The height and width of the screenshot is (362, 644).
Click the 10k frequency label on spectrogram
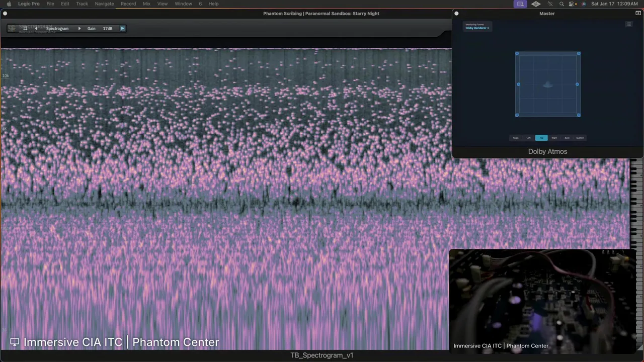tap(6, 76)
